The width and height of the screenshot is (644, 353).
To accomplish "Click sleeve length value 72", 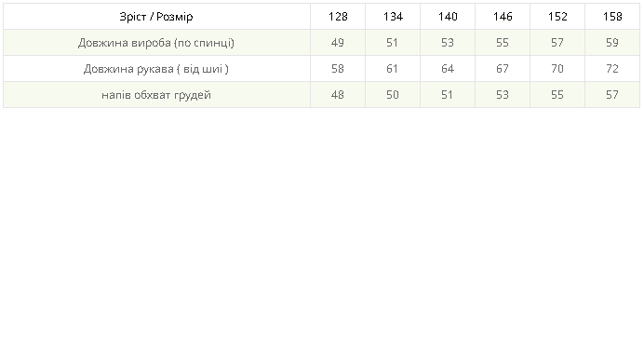I will 612,69.
